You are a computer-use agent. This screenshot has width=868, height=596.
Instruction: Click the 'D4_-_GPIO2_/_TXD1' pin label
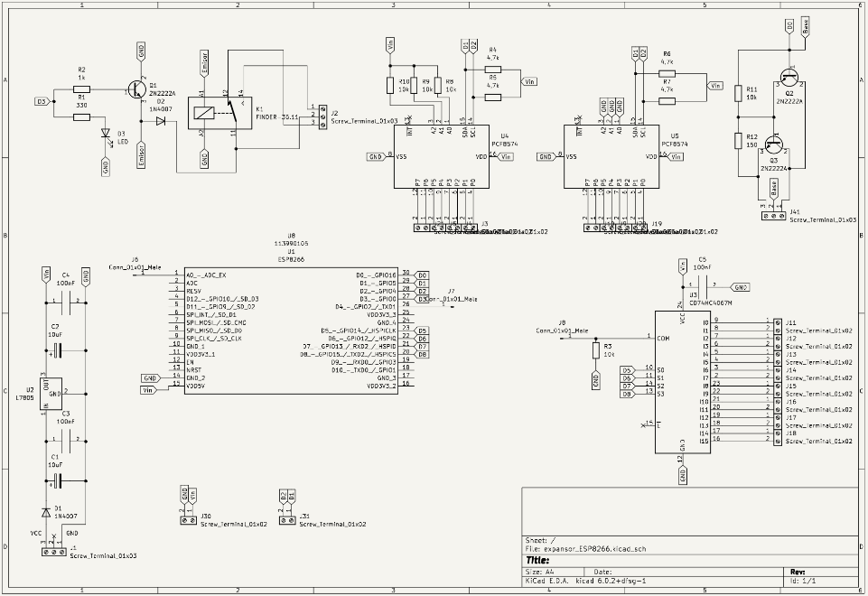coord(366,306)
